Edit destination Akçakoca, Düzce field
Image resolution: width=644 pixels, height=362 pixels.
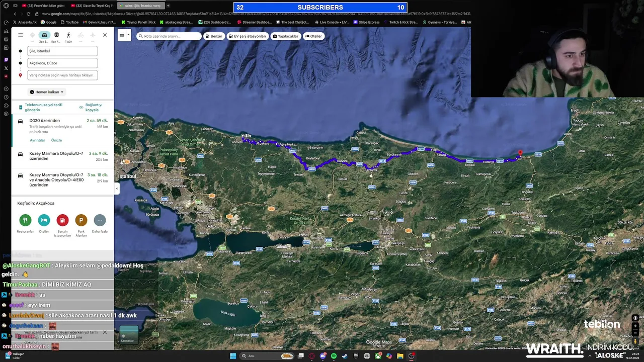[62, 63]
